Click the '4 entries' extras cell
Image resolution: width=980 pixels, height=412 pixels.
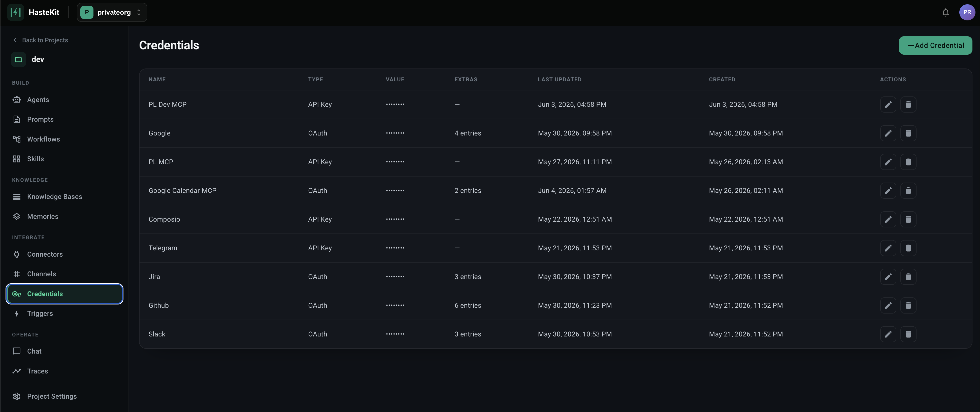tap(468, 133)
